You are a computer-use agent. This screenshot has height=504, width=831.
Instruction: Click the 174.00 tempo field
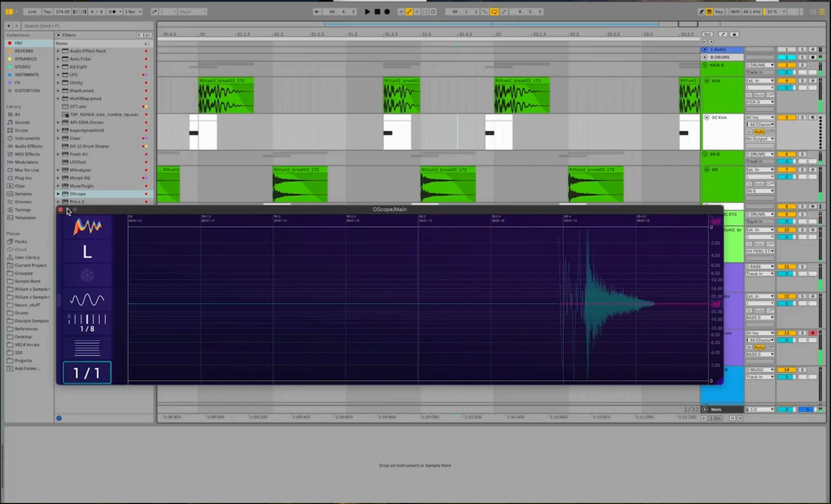coord(62,12)
